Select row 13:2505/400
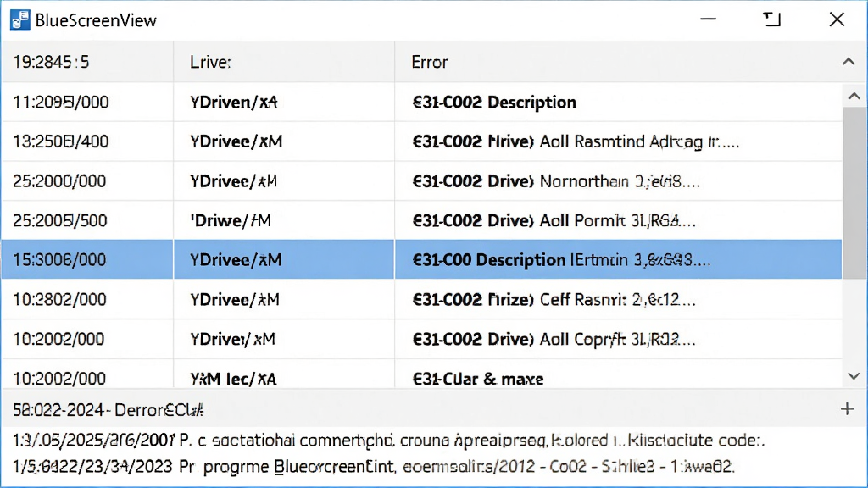The height and width of the screenshot is (488, 868). [421, 141]
